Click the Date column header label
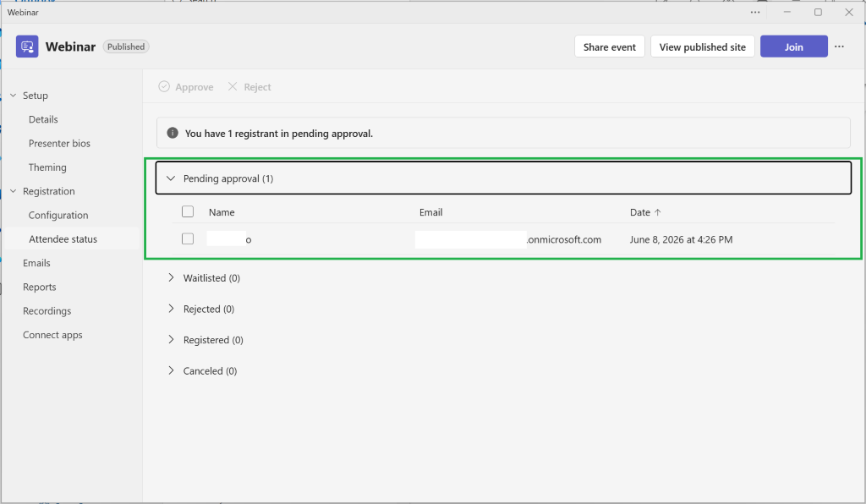Viewport: 866px width, 504px height. click(640, 212)
